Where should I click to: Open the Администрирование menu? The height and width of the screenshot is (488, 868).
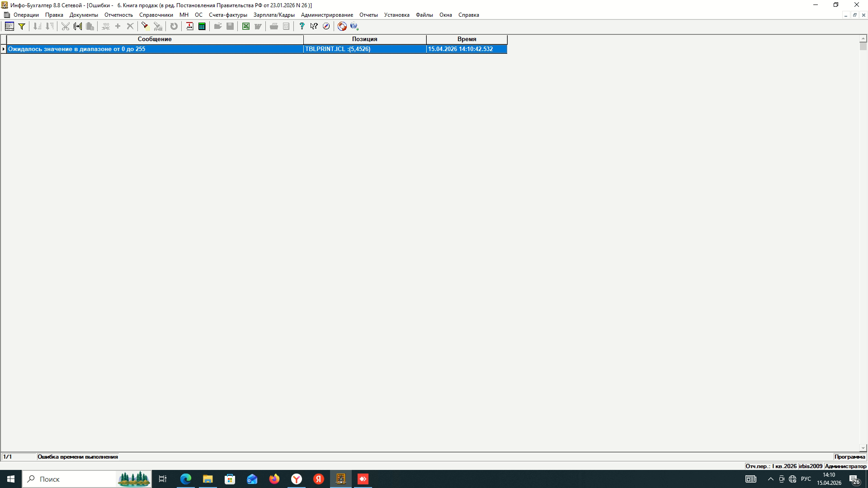[x=327, y=15]
